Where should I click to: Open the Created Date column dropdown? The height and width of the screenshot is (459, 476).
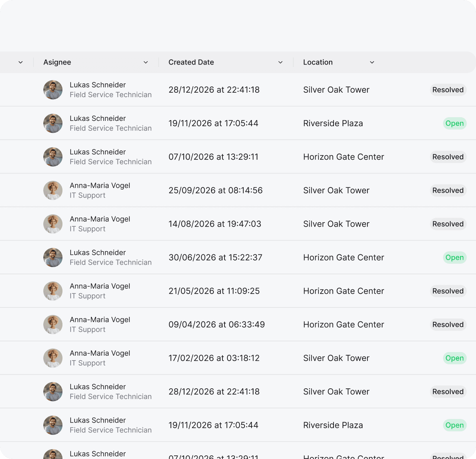[280, 62]
